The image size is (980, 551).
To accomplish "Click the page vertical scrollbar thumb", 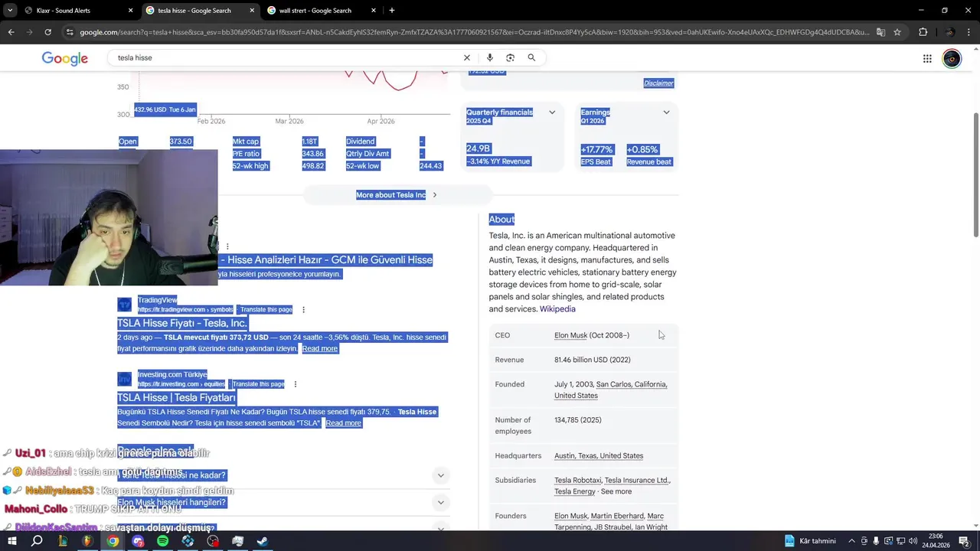I will (x=975, y=174).
